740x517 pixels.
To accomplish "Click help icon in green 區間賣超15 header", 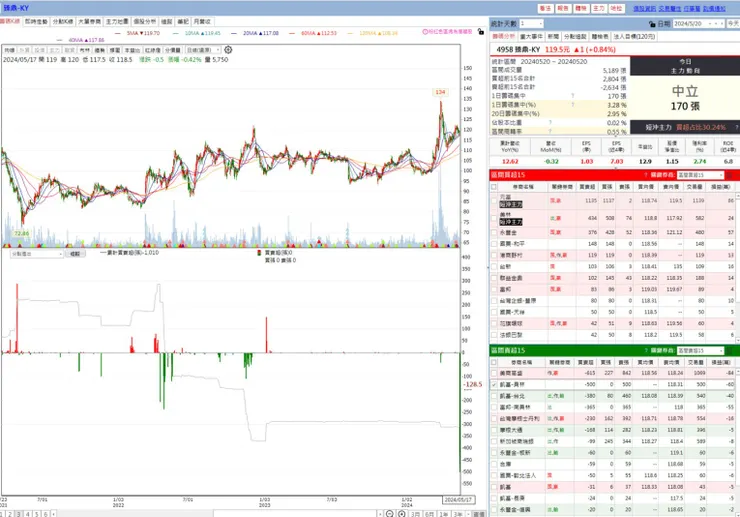I will point(646,350).
